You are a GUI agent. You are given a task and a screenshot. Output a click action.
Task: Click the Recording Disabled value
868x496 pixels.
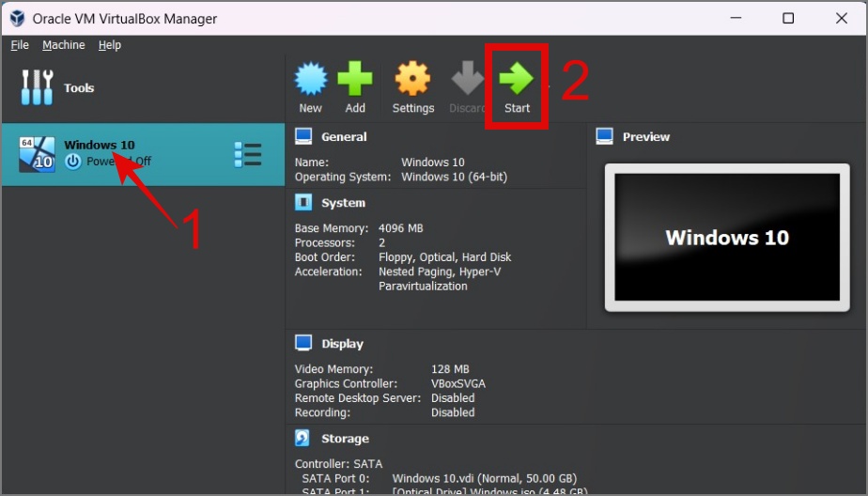[452, 412]
